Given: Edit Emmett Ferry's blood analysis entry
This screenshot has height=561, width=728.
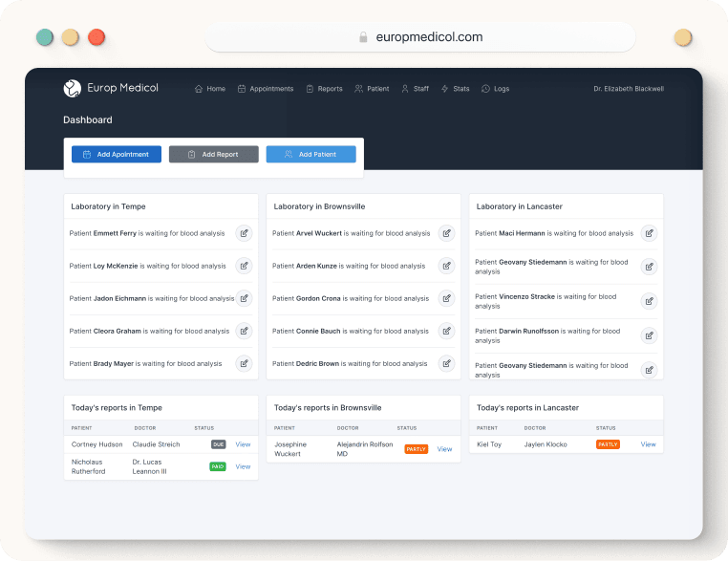Looking at the screenshot, I should click(x=244, y=233).
